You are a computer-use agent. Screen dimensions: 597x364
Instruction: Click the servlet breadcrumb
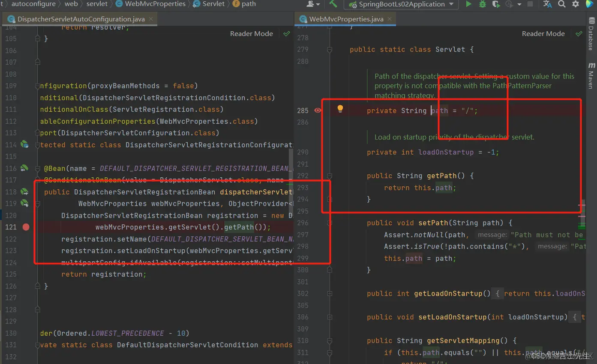coord(97,4)
